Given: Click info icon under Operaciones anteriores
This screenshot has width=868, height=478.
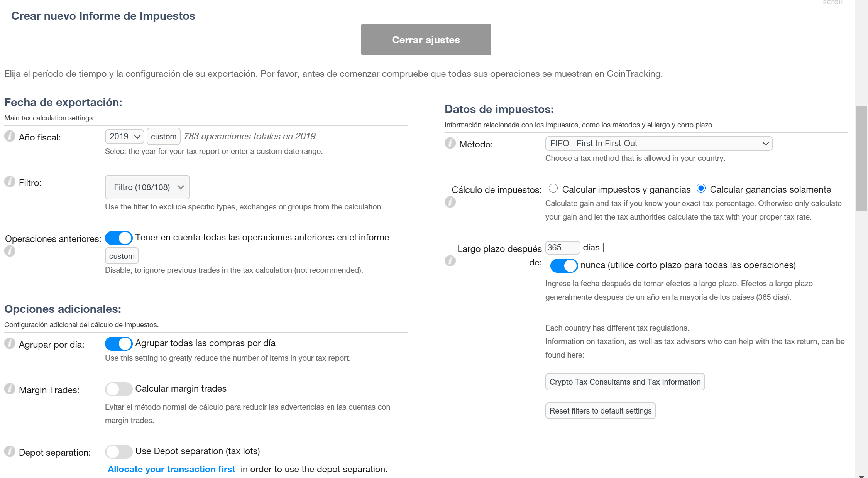Looking at the screenshot, I should click(x=10, y=251).
